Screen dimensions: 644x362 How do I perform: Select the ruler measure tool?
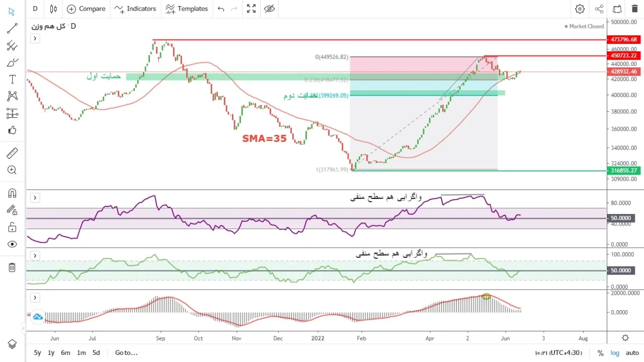pyautogui.click(x=12, y=153)
